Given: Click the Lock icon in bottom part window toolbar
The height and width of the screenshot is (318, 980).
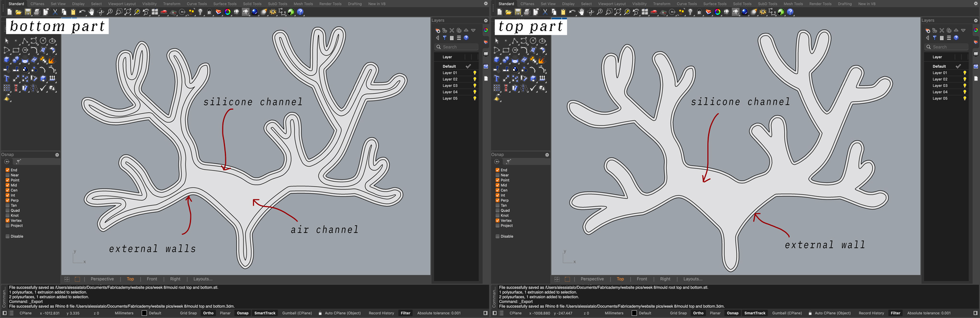Looking at the screenshot, I should tap(209, 12).
